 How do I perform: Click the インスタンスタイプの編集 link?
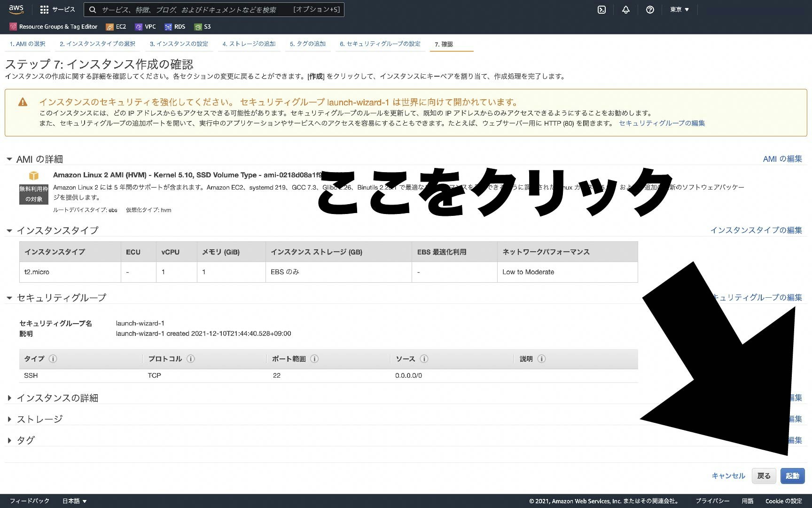click(x=756, y=230)
